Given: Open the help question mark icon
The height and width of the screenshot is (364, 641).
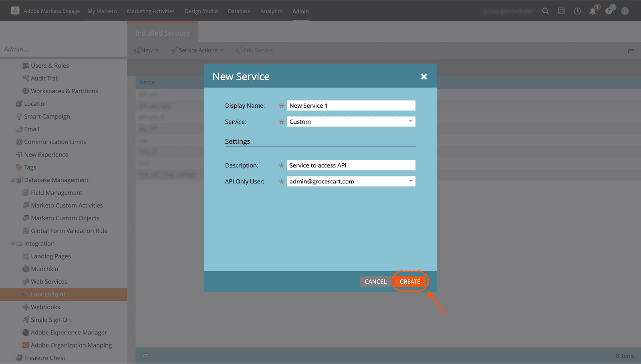Looking at the screenshot, I should click(609, 11).
